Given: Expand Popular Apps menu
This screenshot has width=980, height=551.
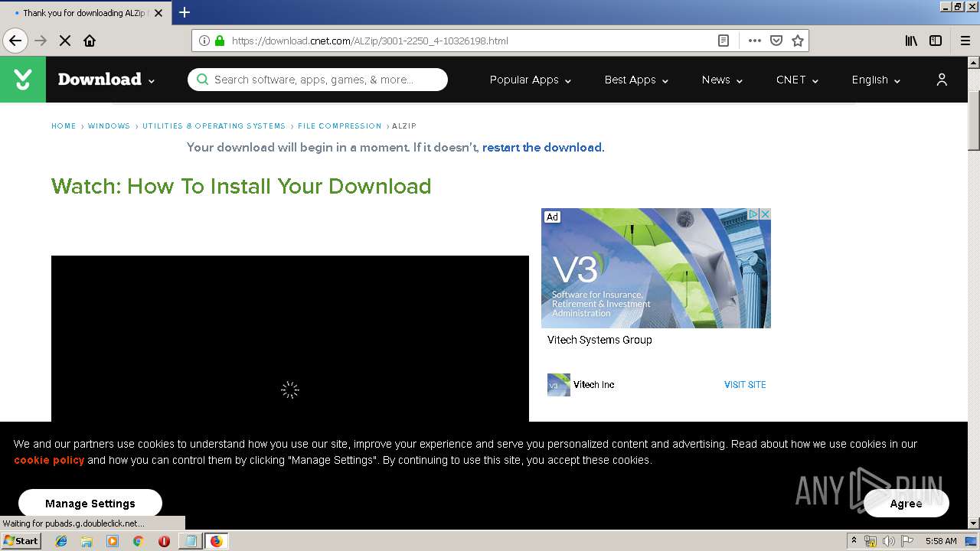Looking at the screenshot, I should click(531, 80).
